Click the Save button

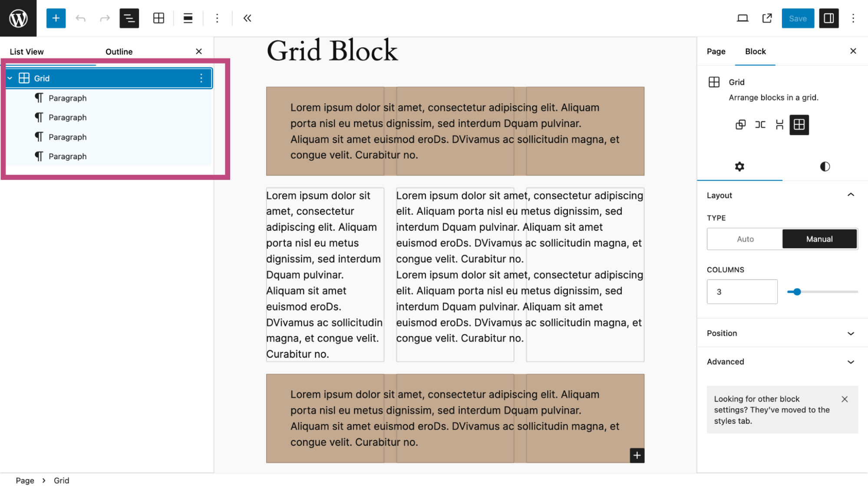(x=798, y=18)
